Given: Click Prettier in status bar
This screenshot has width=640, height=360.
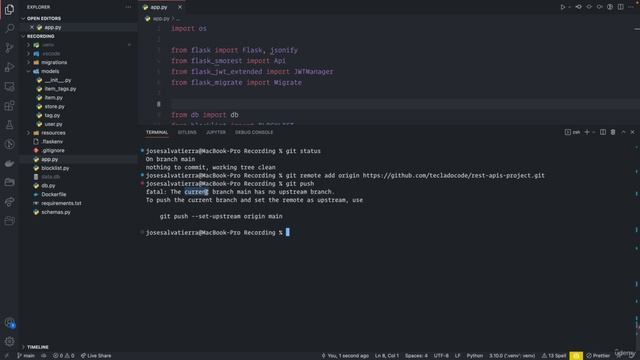Looking at the screenshot, I should pyautogui.click(x=598, y=356).
